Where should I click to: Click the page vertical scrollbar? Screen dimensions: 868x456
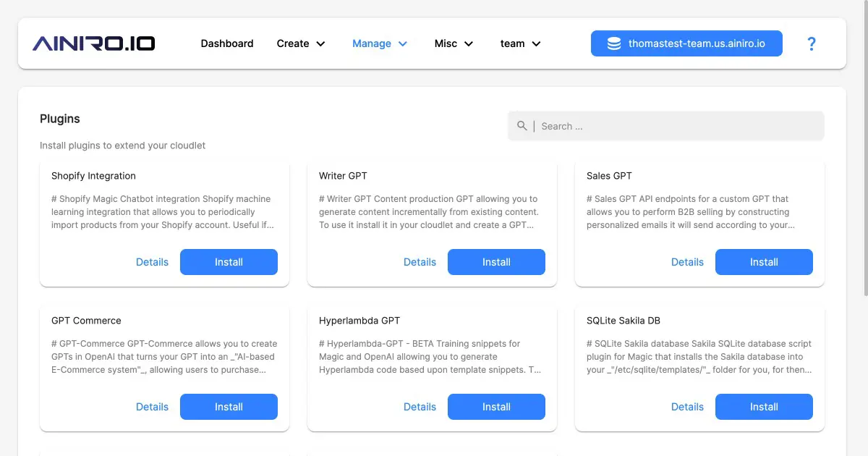click(865, 148)
